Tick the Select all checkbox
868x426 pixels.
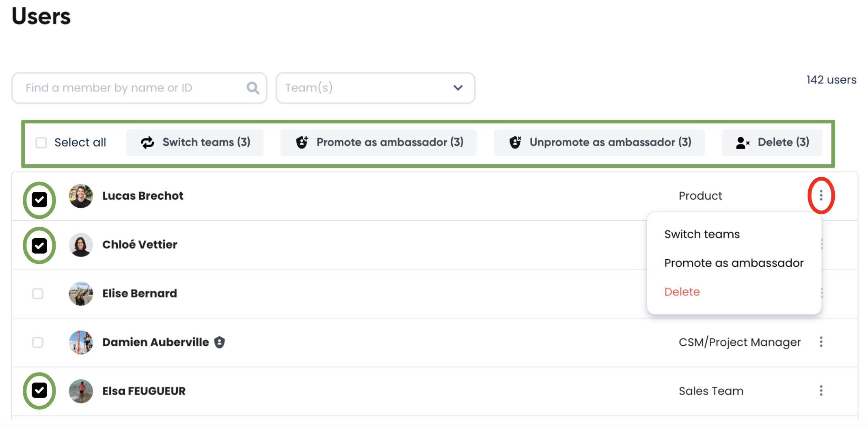click(41, 143)
